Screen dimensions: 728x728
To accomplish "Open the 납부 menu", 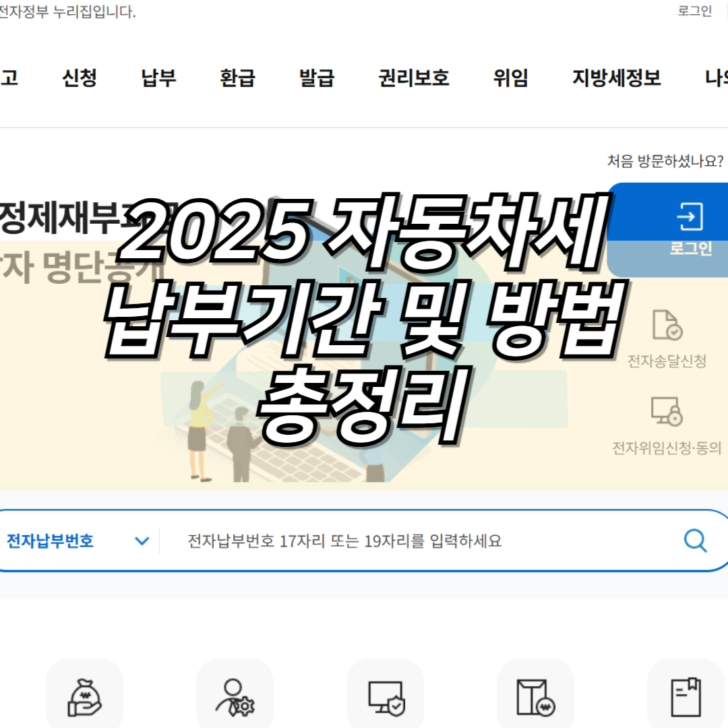I will [x=159, y=78].
